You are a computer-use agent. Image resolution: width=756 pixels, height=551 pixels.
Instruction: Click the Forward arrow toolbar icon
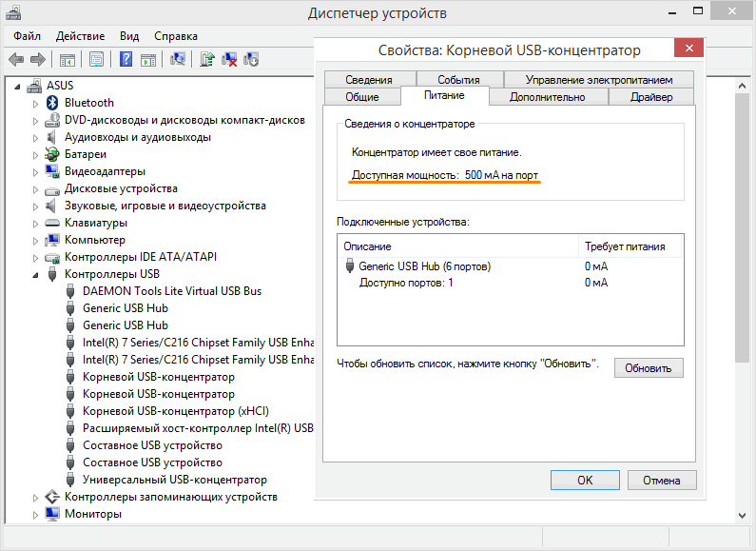(38, 59)
